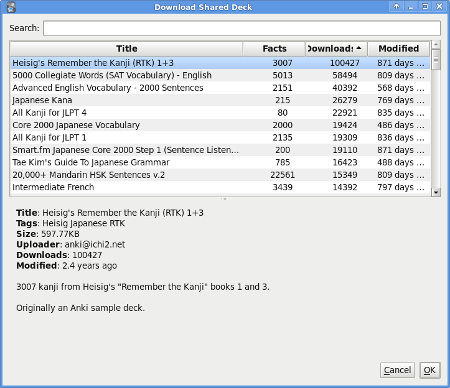The height and width of the screenshot is (388, 450).
Task: Select the Japanese Kana deck
Action: [x=220, y=100]
